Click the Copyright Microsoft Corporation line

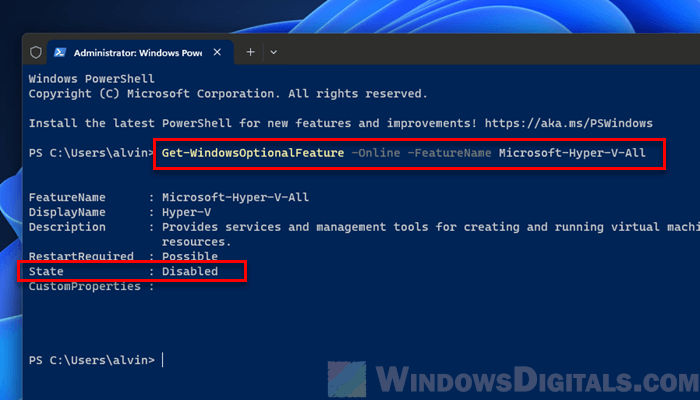(228, 94)
